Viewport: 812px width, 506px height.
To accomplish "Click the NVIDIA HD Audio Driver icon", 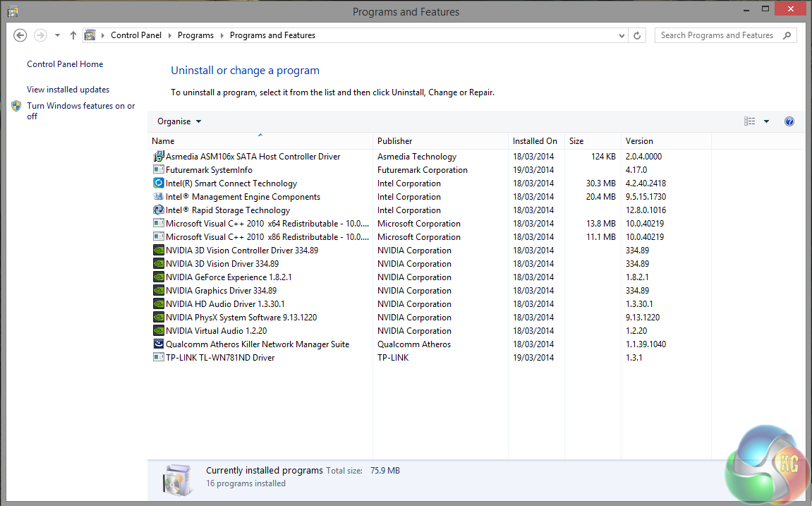I will pos(159,304).
